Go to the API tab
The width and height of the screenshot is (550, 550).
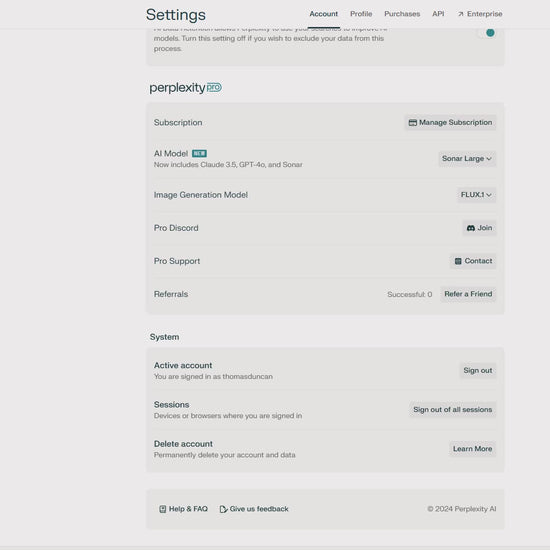coord(438,14)
